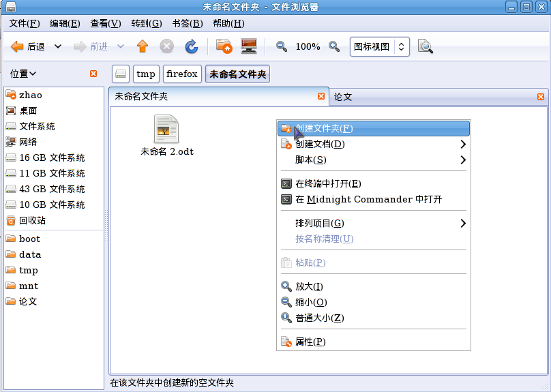
Task: Open 43 GB 文件系统 volume
Action: [55, 189]
